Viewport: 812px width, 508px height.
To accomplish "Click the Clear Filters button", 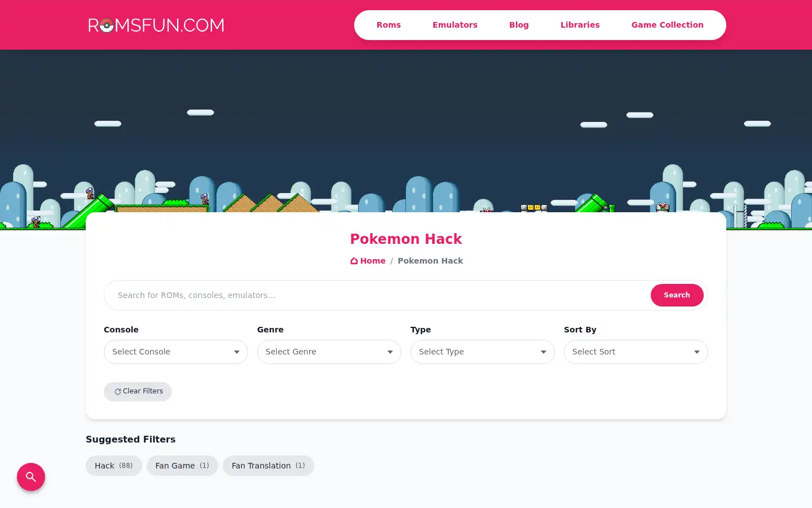I will click(x=138, y=391).
